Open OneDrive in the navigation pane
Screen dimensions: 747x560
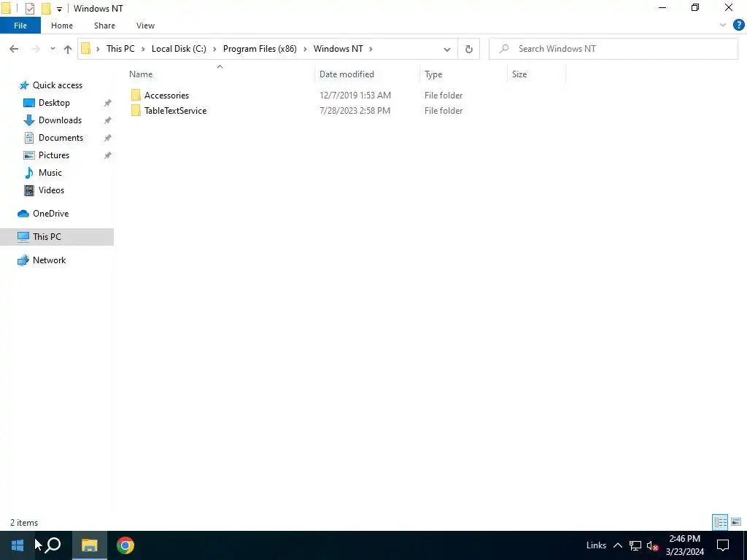(50, 214)
